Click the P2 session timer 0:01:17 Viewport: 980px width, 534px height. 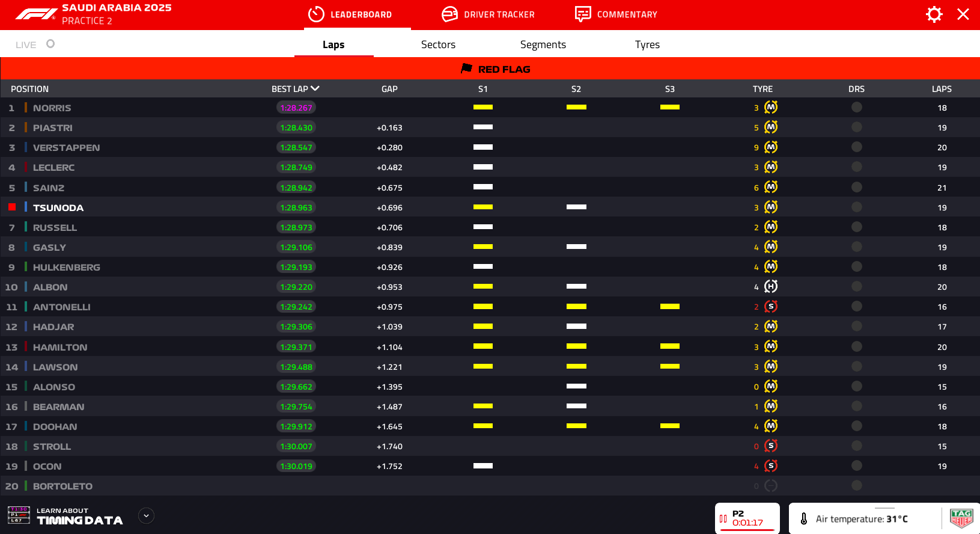point(747,523)
